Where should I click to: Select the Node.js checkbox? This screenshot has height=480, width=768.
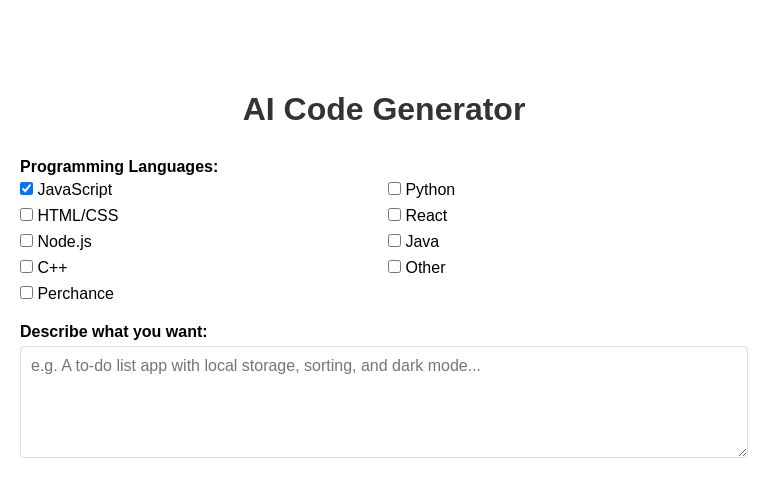[x=27, y=241]
